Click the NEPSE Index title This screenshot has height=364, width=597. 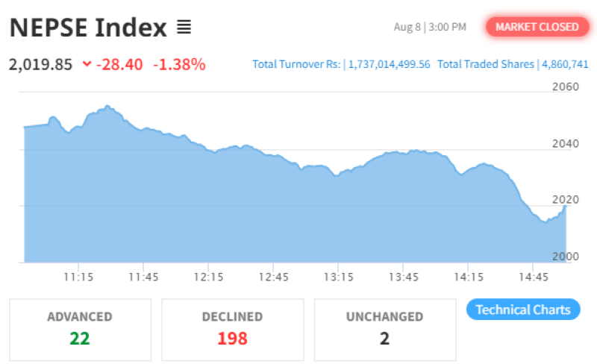tap(88, 28)
